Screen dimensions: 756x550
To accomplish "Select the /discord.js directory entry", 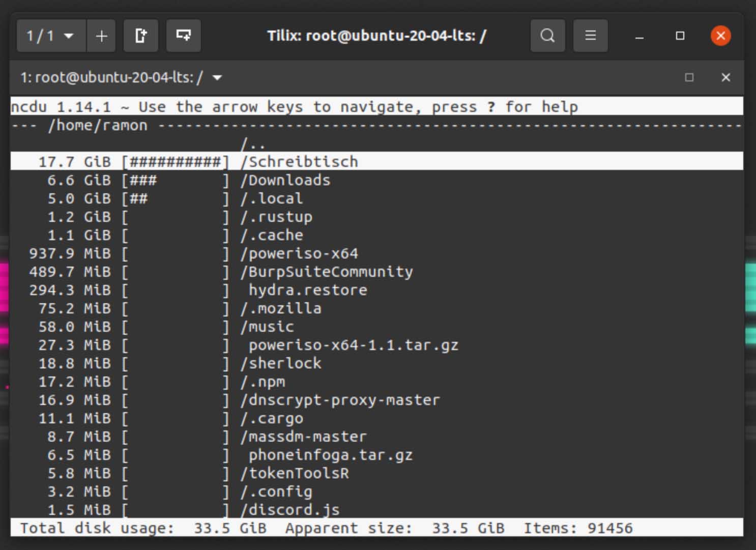I will coord(377,509).
